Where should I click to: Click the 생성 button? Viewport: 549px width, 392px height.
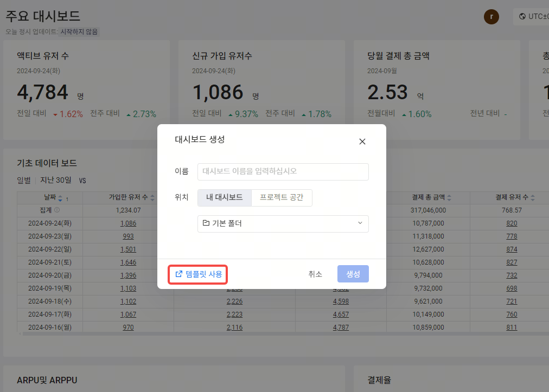(x=353, y=274)
